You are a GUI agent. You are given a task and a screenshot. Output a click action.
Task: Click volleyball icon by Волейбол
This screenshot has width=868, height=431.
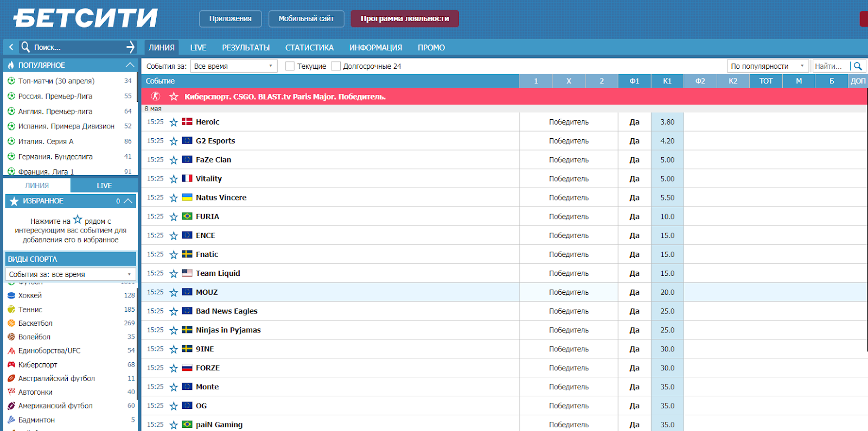pyautogui.click(x=11, y=337)
